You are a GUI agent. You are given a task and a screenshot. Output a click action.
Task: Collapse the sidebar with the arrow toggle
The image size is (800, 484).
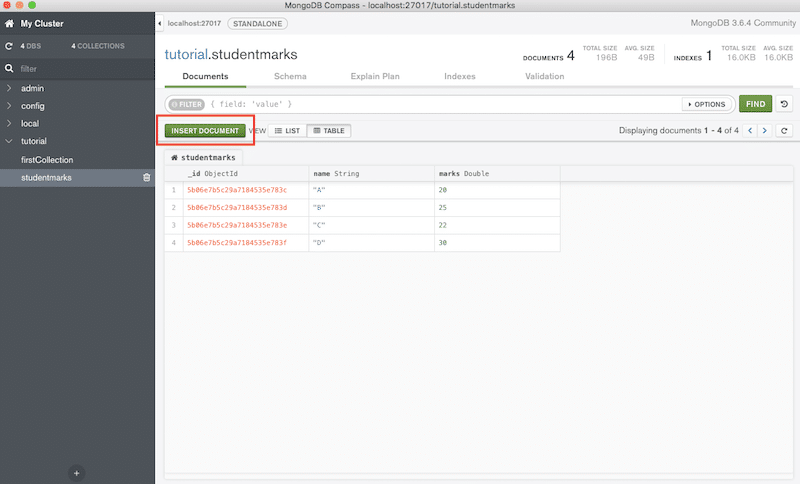(x=160, y=23)
